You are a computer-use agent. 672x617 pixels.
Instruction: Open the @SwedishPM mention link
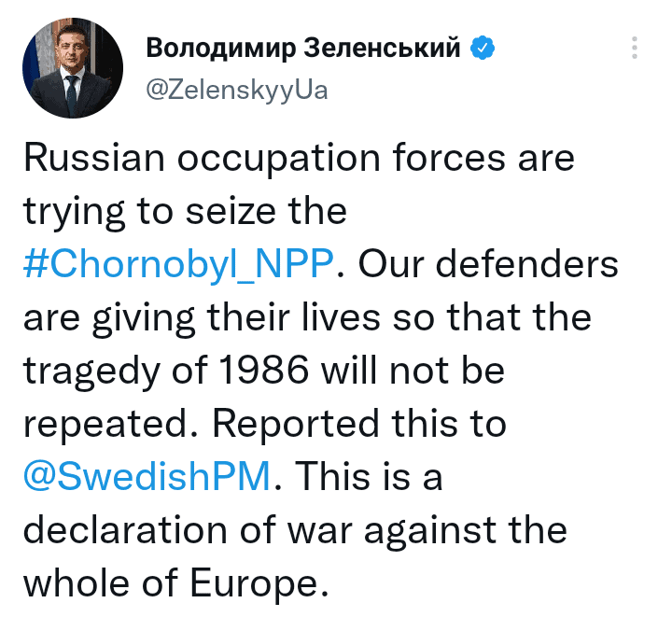point(147,476)
